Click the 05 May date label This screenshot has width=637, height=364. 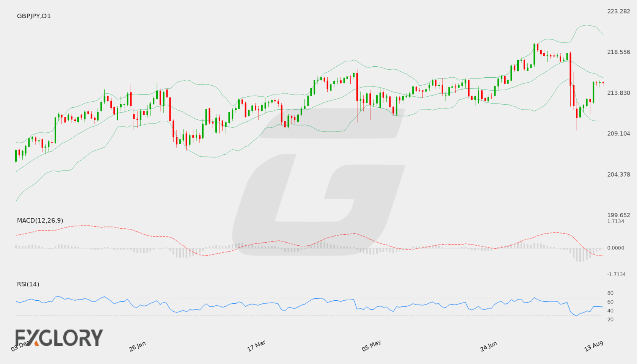click(x=371, y=346)
